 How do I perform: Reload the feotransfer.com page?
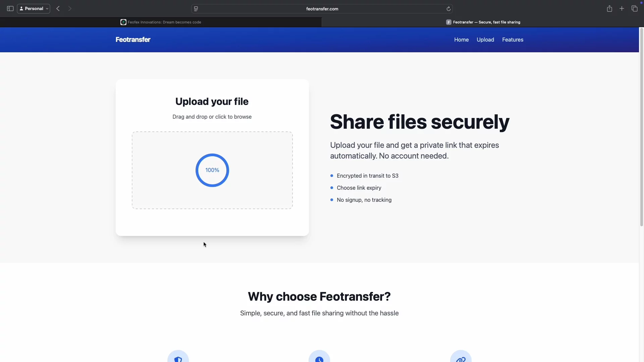(449, 9)
